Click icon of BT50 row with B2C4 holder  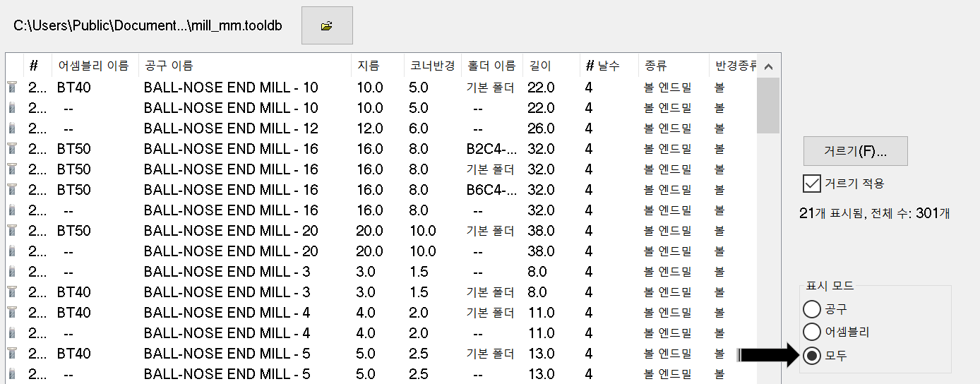click(x=11, y=149)
